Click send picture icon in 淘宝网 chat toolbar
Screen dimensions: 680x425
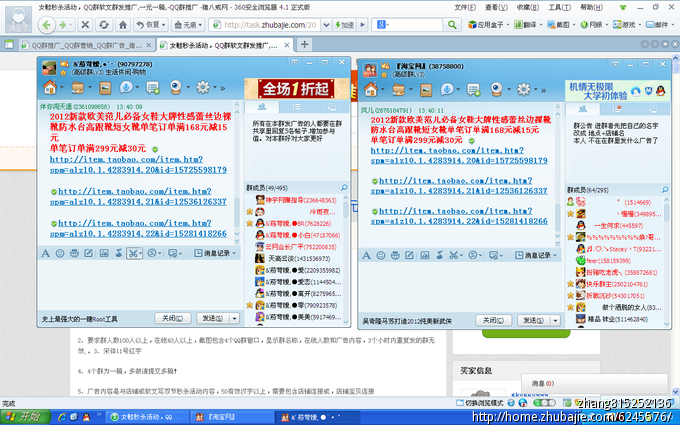pyautogui.click(x=425, y=255)
